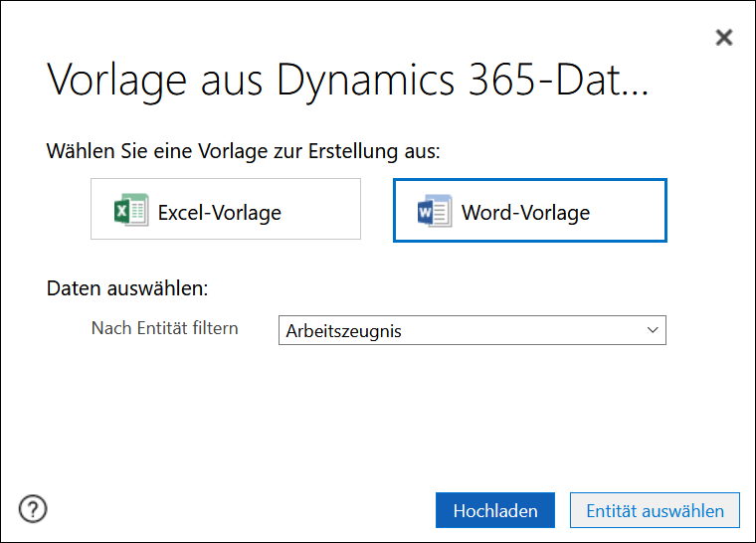The height and width of the screenshot is (543, 756).
Task: Click the chevron arrow of entity filter
Action: click(x=653, y=330)
